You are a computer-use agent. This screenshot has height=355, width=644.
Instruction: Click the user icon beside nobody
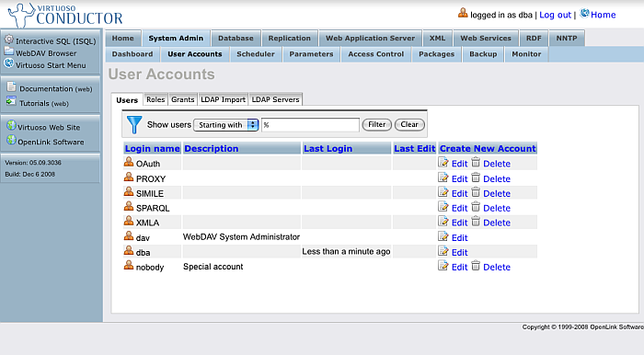click(129, 265)
